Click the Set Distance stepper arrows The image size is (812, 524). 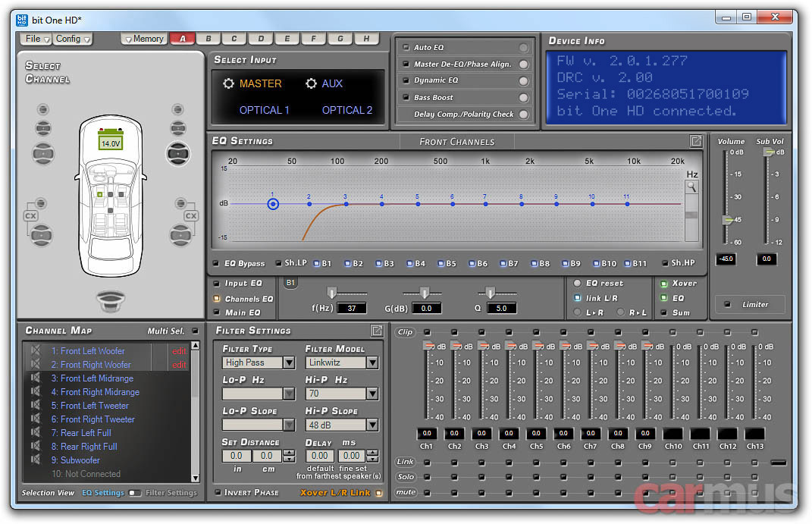[x=289, y=456]
